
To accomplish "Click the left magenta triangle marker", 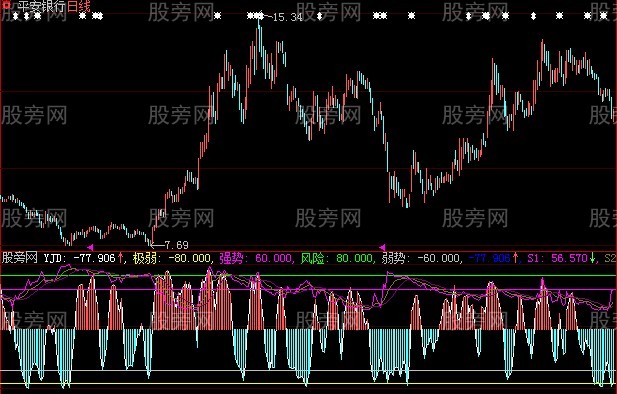I will [x=90, y=247].
